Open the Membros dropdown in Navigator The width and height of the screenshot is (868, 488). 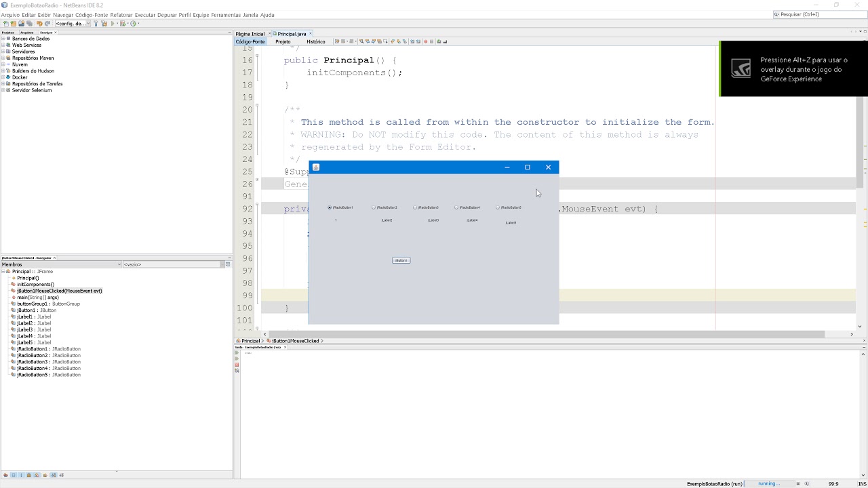point(61,264)
